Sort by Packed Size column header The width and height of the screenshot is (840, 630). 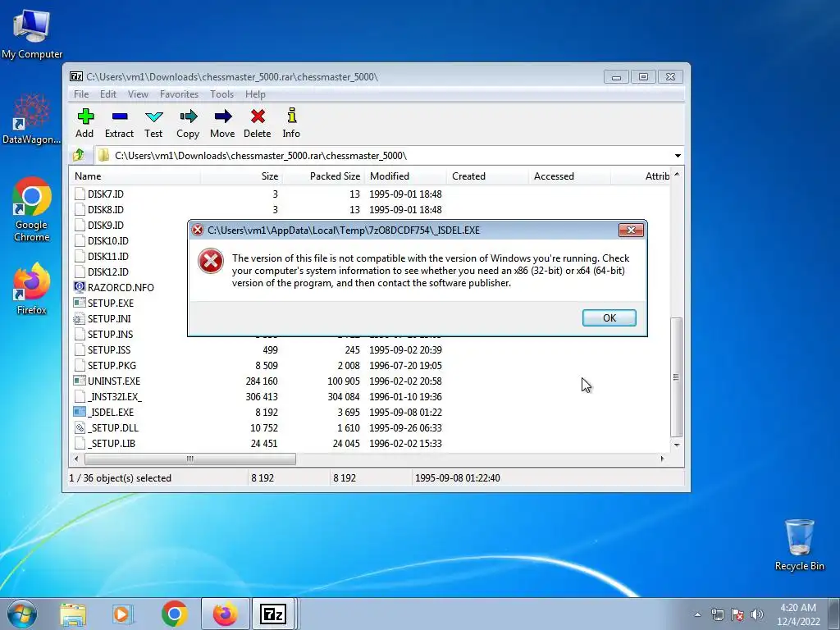(323, 176)
